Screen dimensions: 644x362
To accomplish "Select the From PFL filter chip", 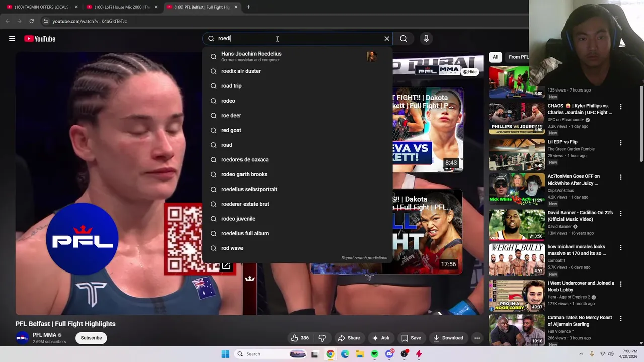I will click(x=518, y=57).
